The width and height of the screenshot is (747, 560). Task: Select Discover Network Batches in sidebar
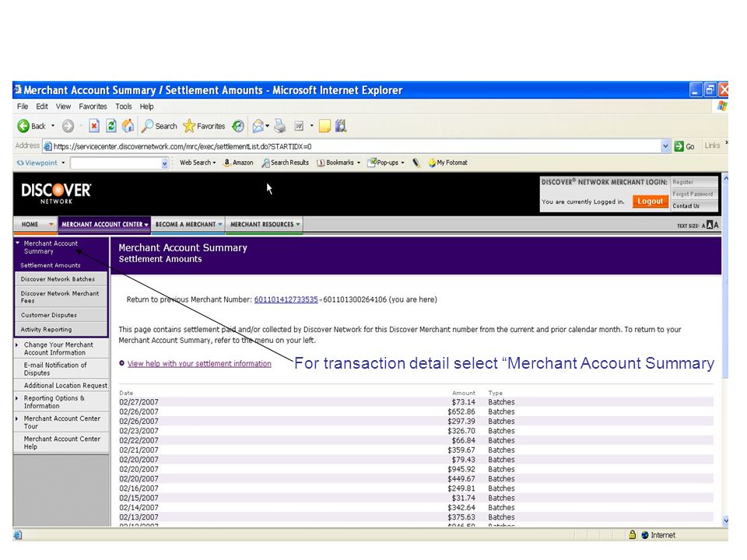point(61,279)
